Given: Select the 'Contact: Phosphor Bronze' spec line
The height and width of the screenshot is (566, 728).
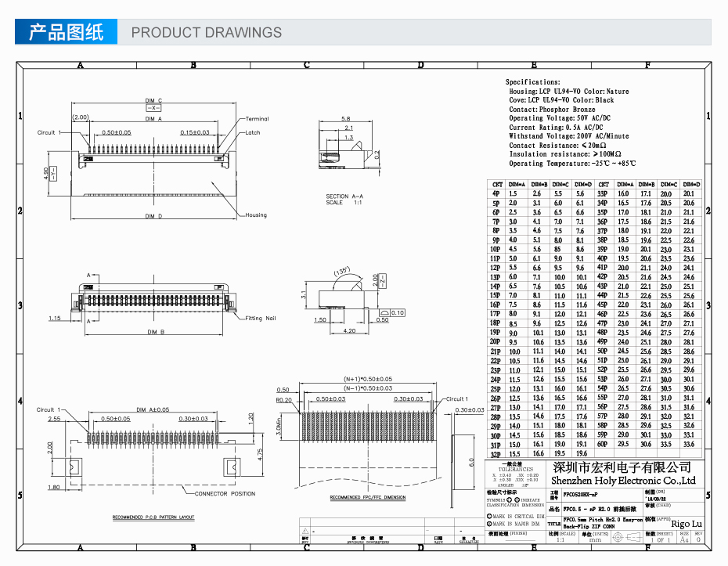Looking at the screenshot, I should [x=552, y=110].
